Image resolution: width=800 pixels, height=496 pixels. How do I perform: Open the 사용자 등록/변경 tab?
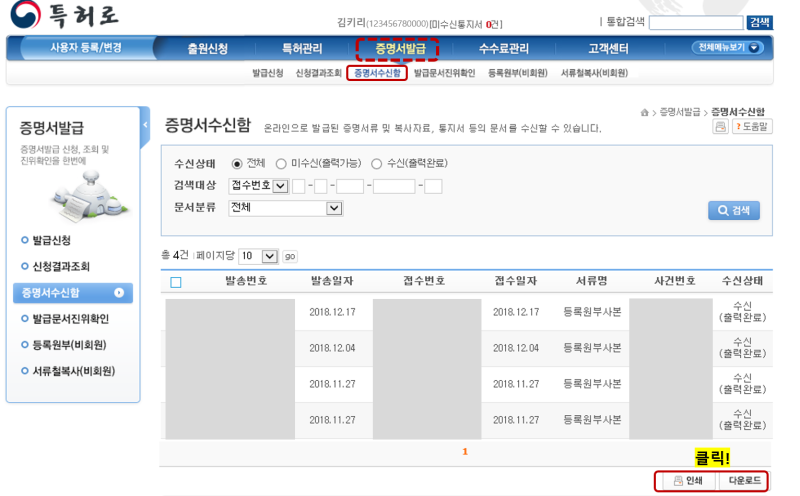pyautogui.click(x=86, y=48)
